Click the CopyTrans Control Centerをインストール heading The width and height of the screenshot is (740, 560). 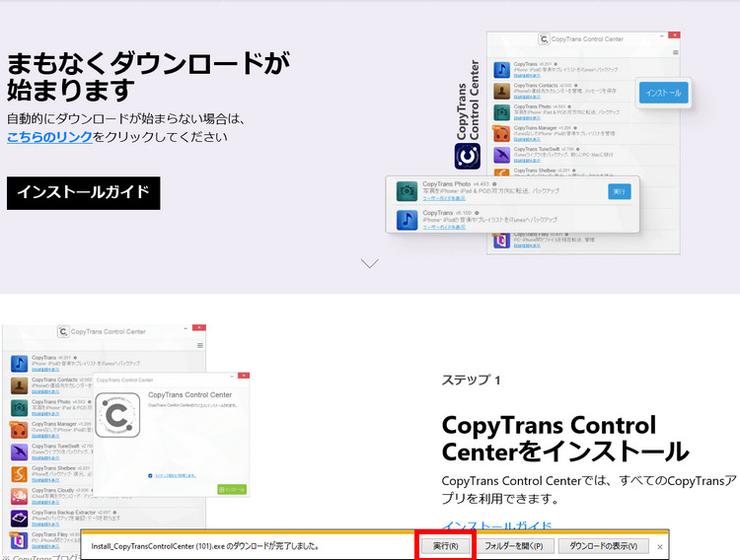565,439
